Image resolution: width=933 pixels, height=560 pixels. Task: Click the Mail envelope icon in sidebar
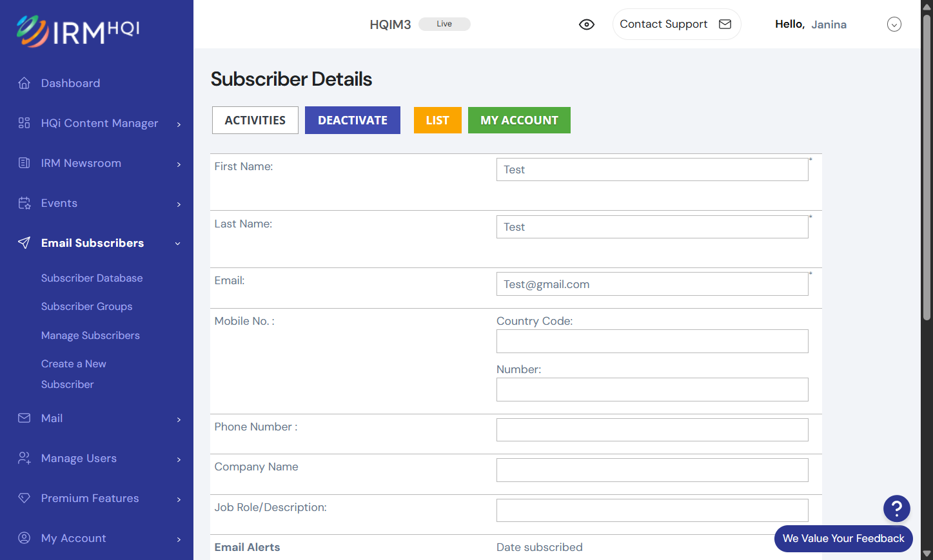(x=25, y=418)
